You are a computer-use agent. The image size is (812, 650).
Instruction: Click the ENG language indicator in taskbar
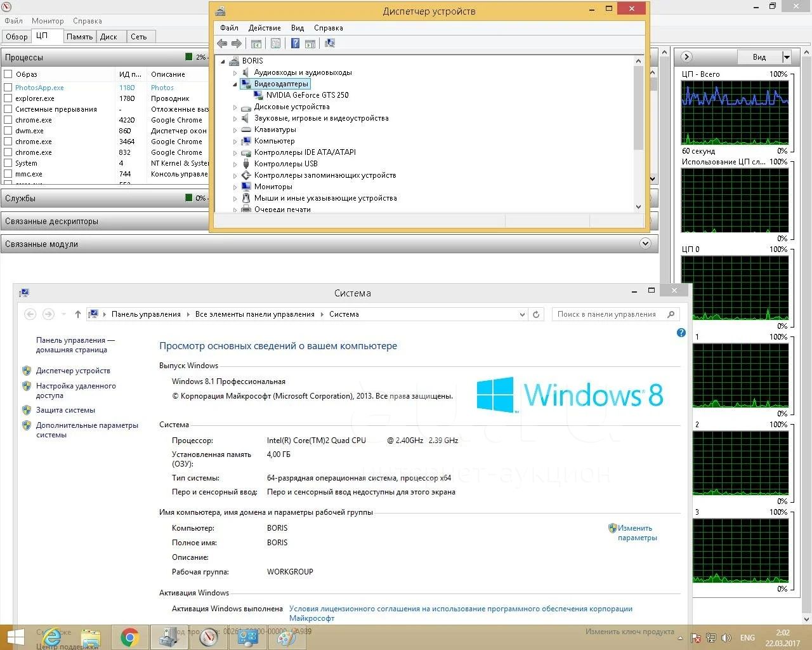pos(747,638)
